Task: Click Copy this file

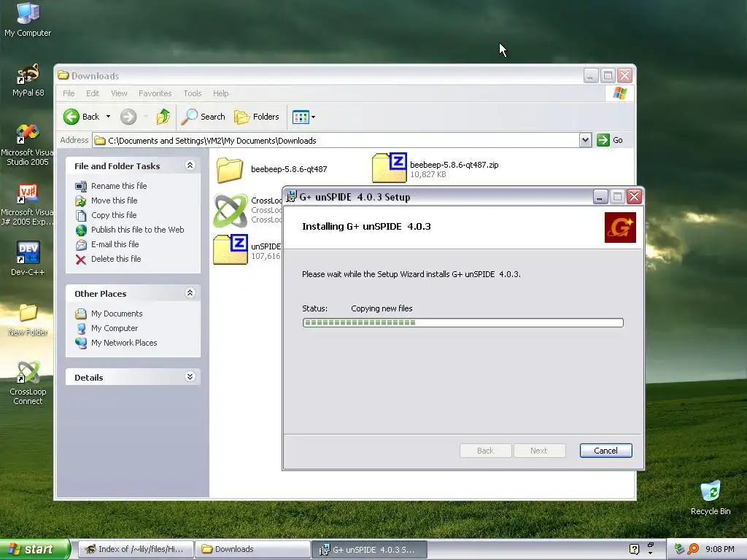Action: click(106, 215)
